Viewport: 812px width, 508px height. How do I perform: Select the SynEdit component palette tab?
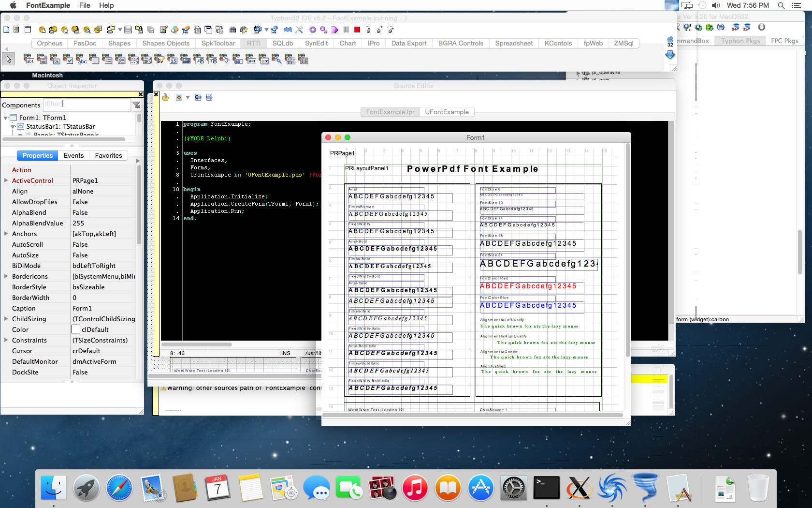316,43
